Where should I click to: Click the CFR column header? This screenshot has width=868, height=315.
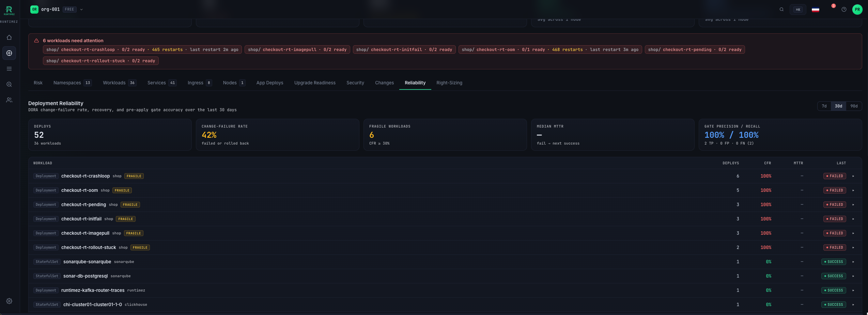pos(768,163)
